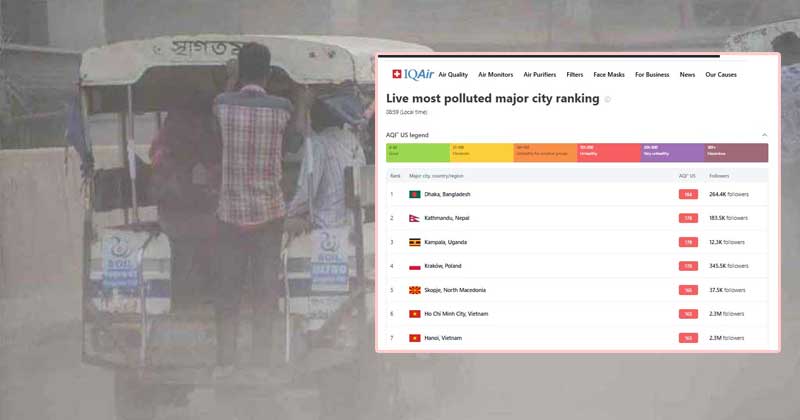Open the Air Monitors menu
Image resolution: width=800 pixels, height=420 pixels.
pos(495,75)
